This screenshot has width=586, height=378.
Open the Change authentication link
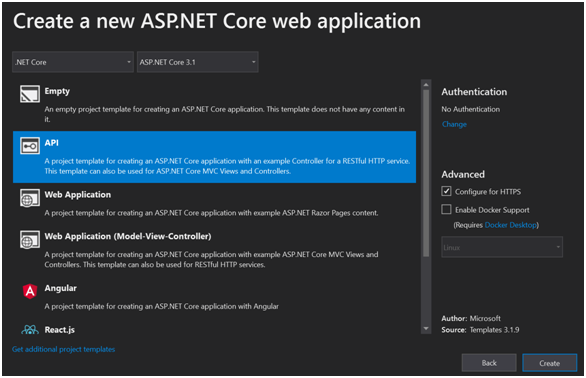[x=454, y=124]
